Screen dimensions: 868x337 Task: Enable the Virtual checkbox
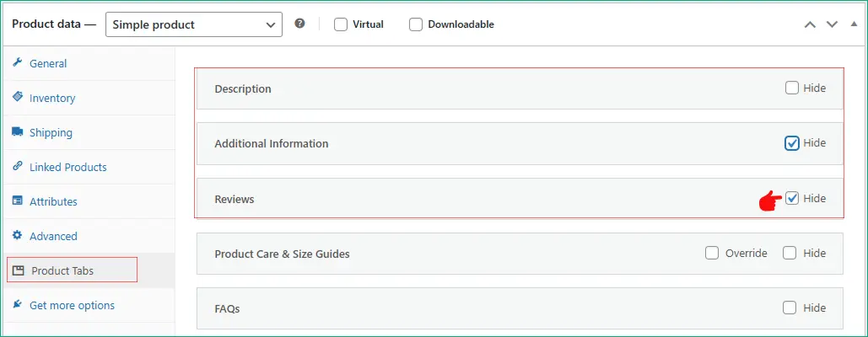pyautogui.click(x=341, y=24)
